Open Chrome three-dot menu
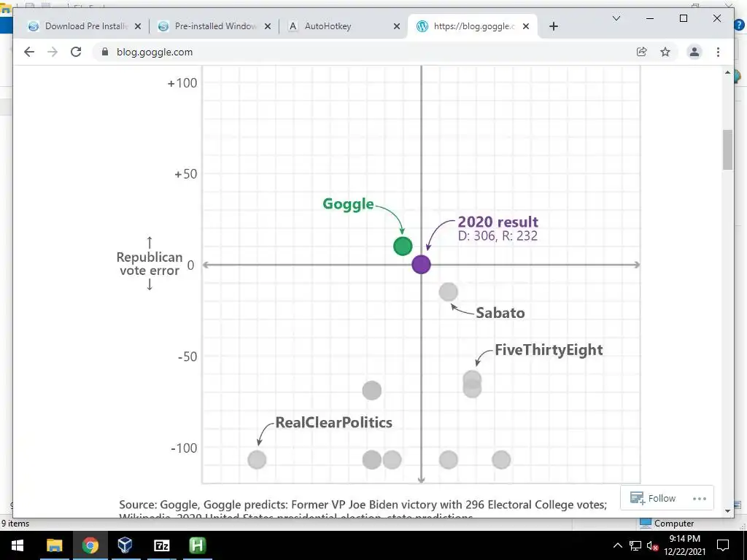This screenshot has width=747, height=560. coord(718,52)
